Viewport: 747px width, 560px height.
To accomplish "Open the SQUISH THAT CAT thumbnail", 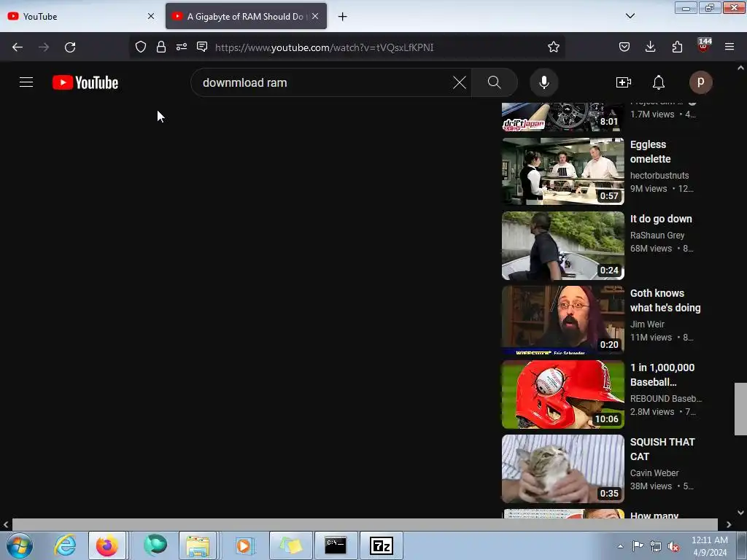I will click(x=562, y=469).
